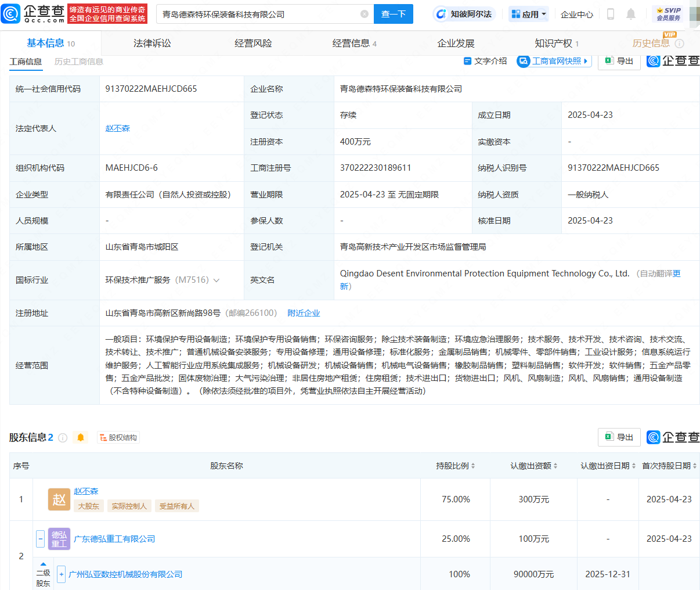This screenshot has height=590, width=700.
Task: Click the 大股东 tag
Action: click(89, 506)
